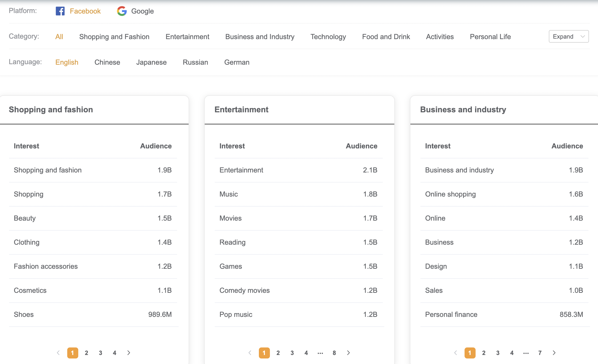
Task: Click pagination ellipsis in Entertainment card
Action: tap(320, 353)
